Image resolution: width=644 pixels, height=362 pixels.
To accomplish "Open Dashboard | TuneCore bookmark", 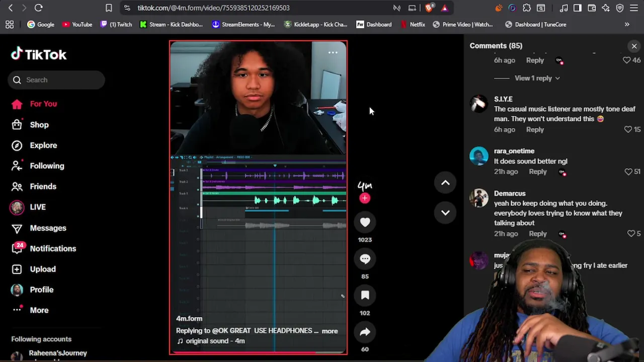I will click(x=536, y=24).
